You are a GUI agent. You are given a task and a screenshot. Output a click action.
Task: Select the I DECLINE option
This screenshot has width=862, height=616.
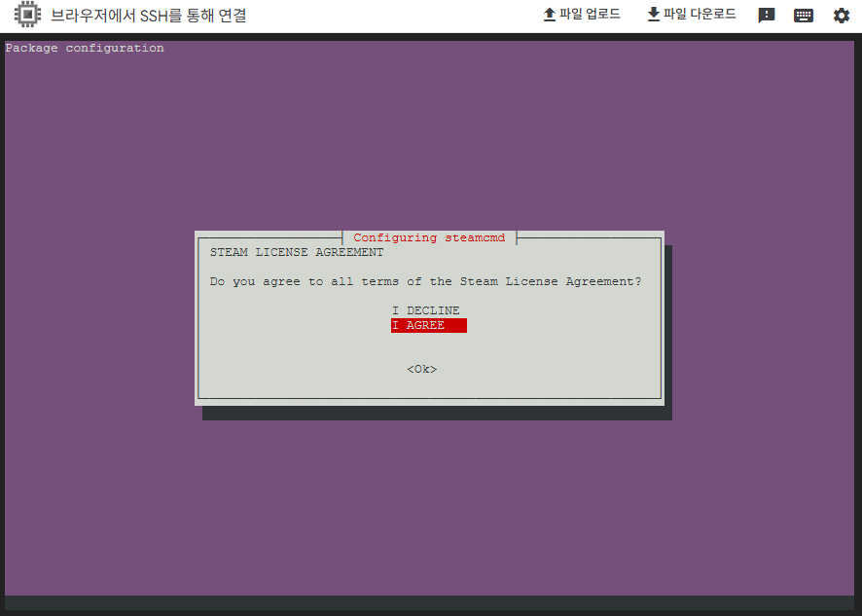tap(425, 310)
